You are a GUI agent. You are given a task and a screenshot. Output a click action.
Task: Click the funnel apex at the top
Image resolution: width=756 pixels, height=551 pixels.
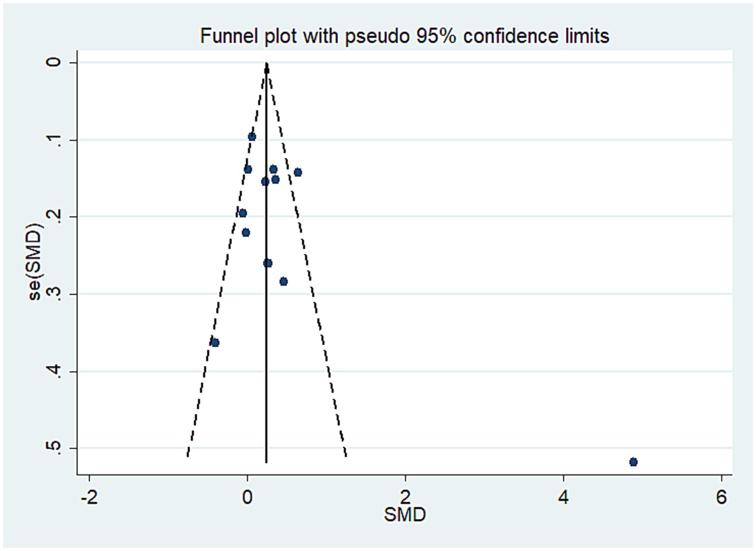click(x=266, y=67)
